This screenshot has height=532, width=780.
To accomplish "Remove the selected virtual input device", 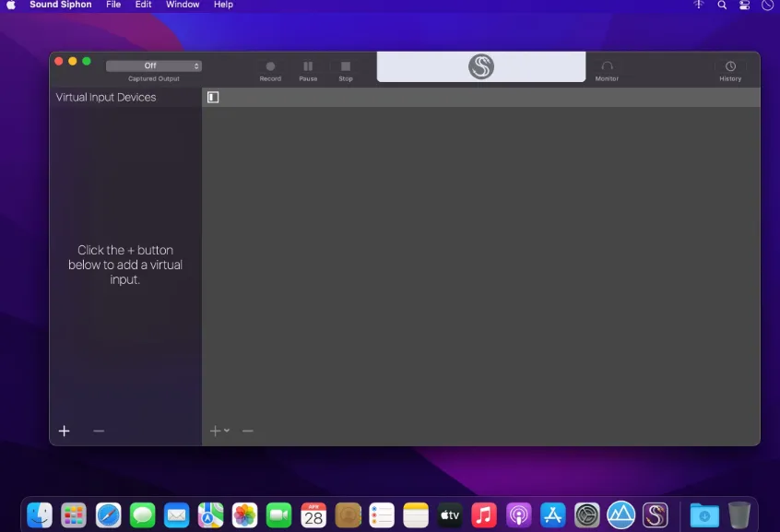I will point(99,431).
